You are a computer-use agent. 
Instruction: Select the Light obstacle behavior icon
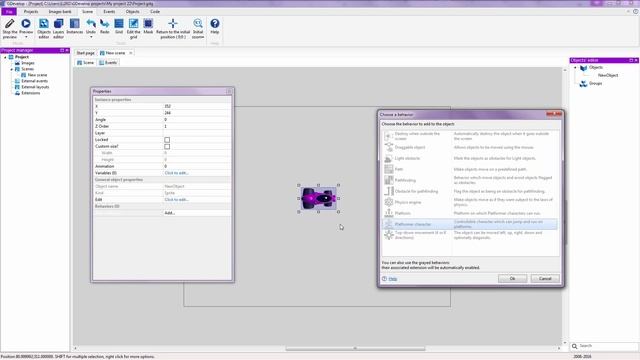[x=389, y=158]
